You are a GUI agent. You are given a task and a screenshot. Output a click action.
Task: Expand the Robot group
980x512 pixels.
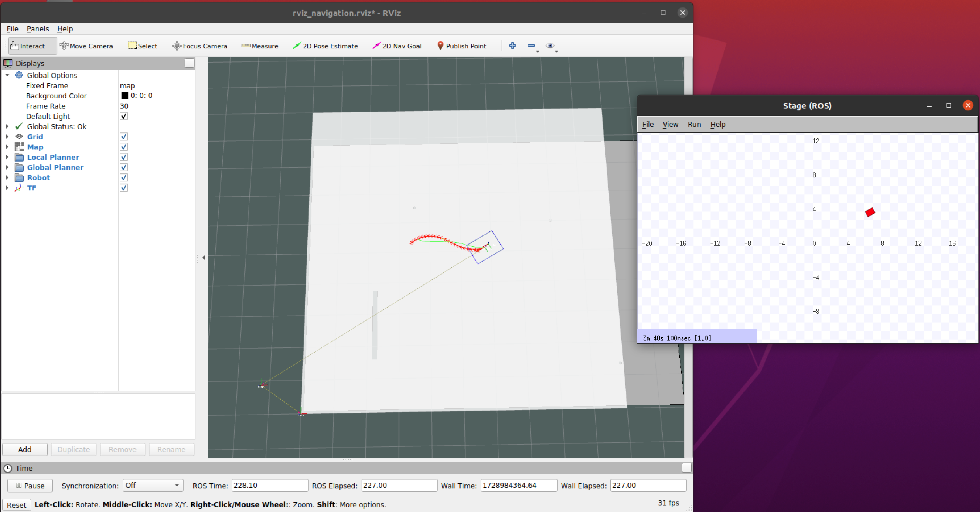point(7,178)
